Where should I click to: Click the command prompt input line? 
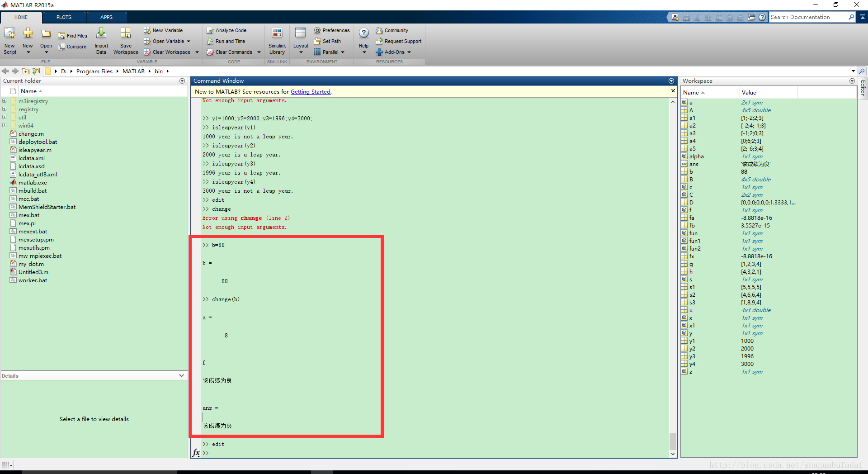[x=434, y=453]
